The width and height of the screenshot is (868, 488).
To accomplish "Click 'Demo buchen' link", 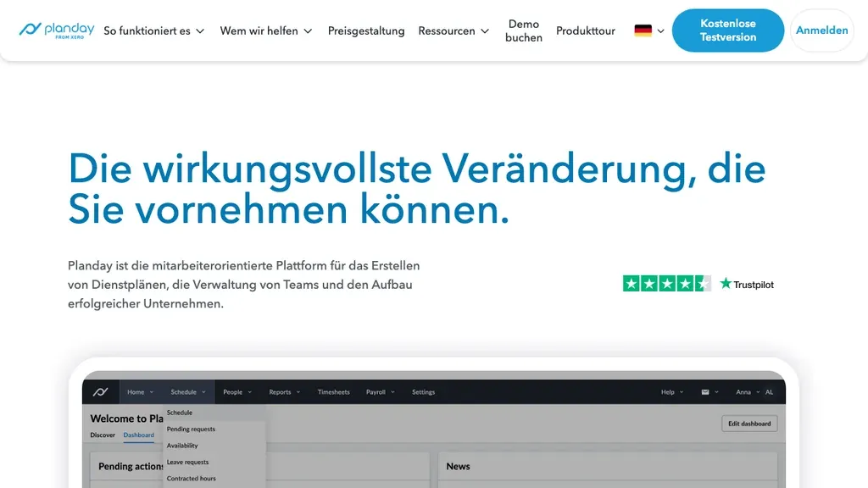I will tap(524, 31).
